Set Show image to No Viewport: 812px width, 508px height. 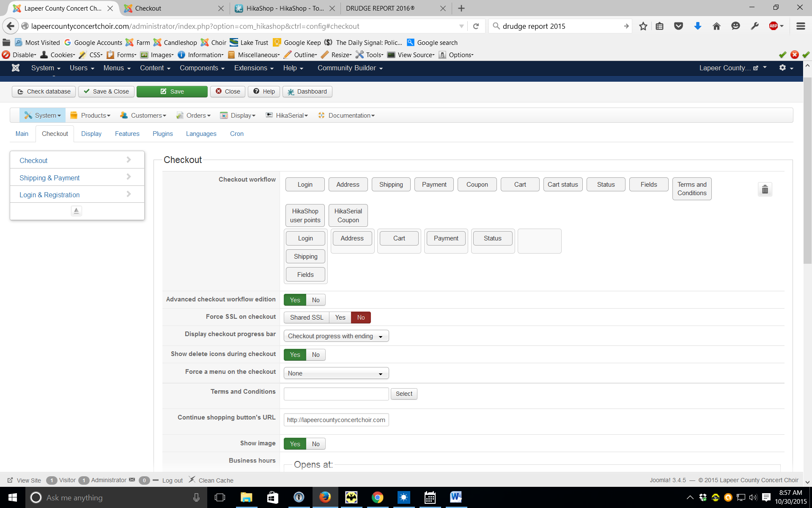point(315,444)
